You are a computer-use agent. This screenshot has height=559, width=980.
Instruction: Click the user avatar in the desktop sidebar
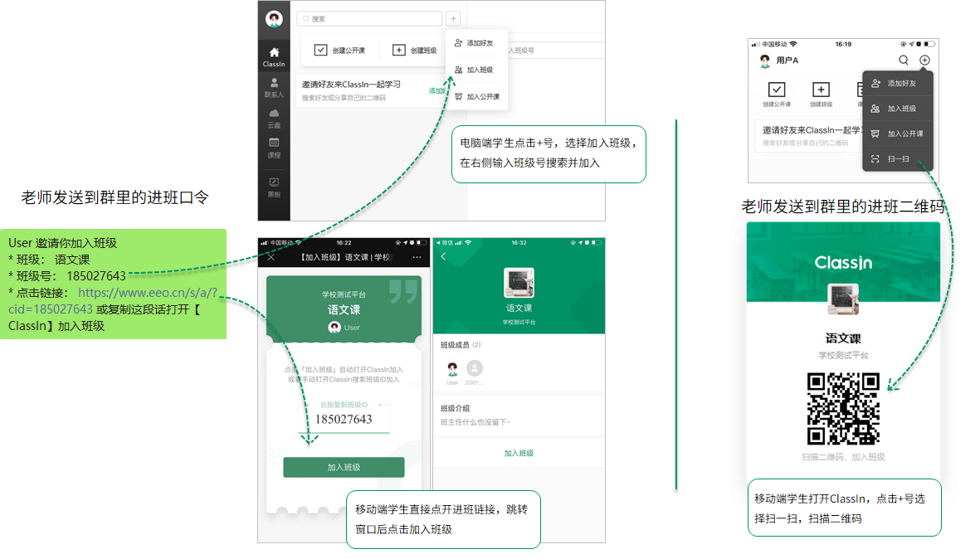(x=274, y=19)
